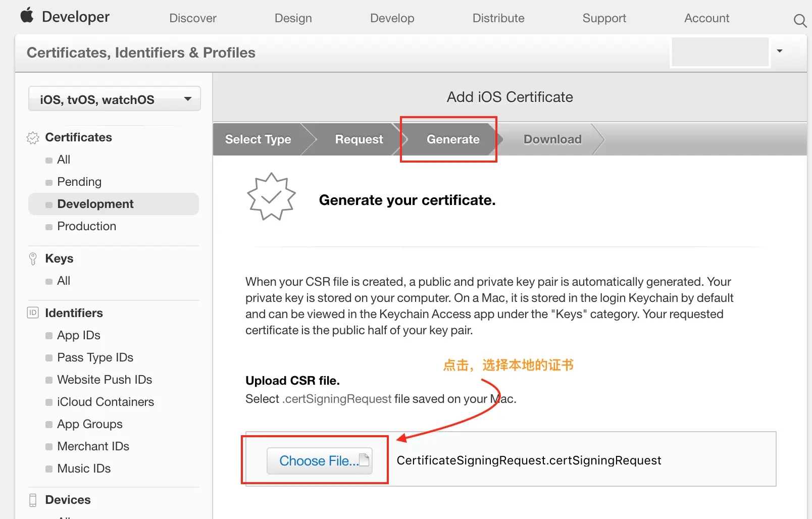Click the Apple logo icon
The height and width of the screenshot is (519, 812).
tap(27, 15)
